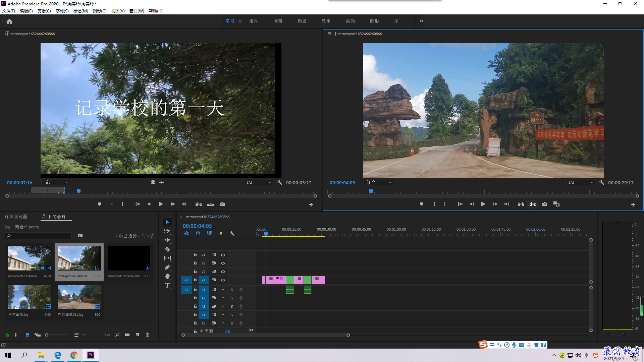Switch to the 效果 workspace tab
Screen dimensions: 644x362
click(x=326, y=21)
